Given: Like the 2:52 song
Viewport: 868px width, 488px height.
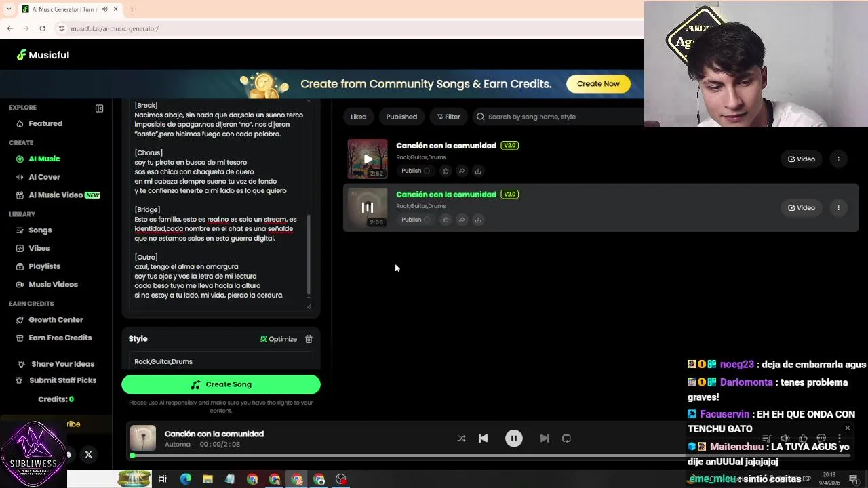Looking at the screenshot, I should click(446, 171).
